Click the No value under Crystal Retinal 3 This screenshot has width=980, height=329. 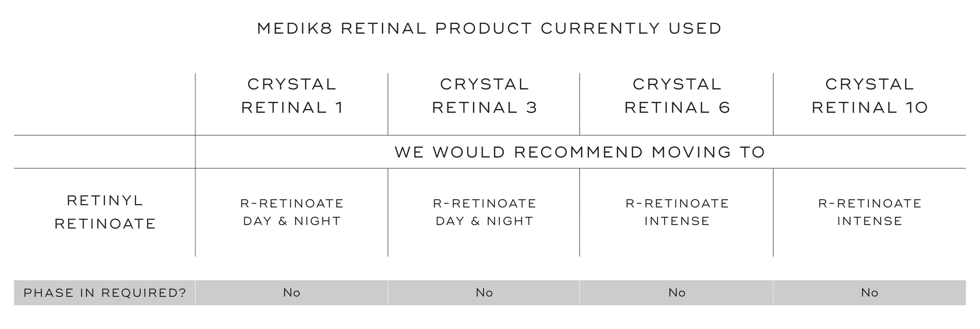(484, 293)
